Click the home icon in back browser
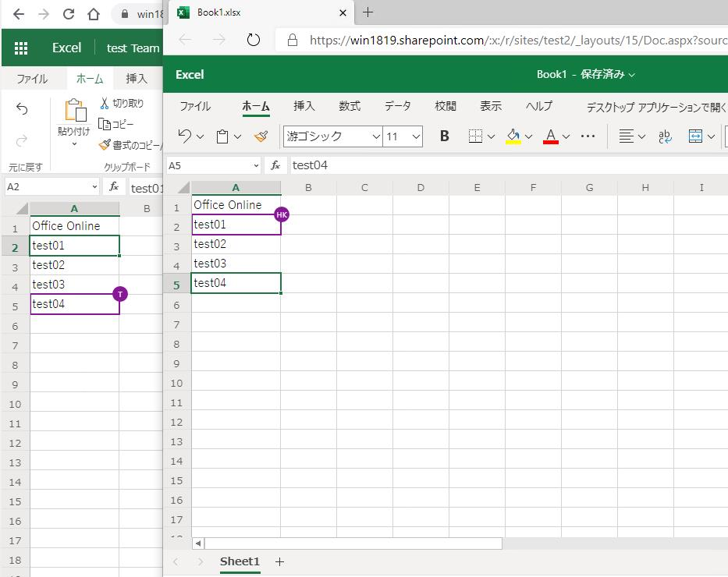The image size is (728, 577). tap(94, 14)
